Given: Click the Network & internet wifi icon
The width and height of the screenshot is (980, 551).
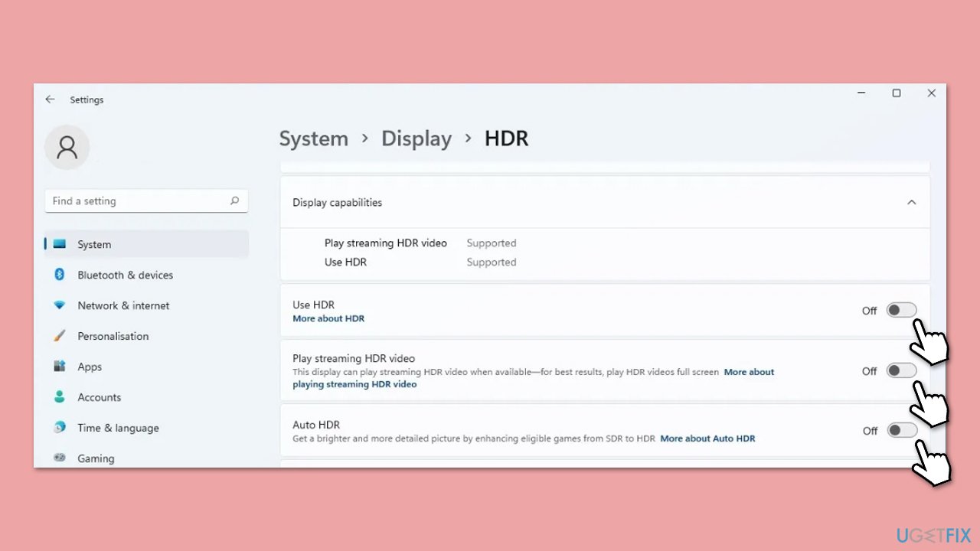Looking at the screenshot, I should pyautogui.click(x=60, y=305).
